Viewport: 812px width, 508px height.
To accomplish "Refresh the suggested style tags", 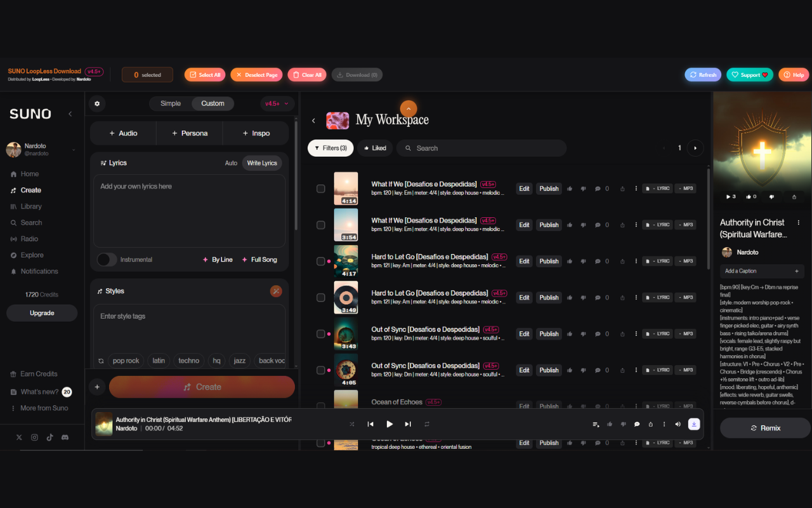I will coord(101,361).
